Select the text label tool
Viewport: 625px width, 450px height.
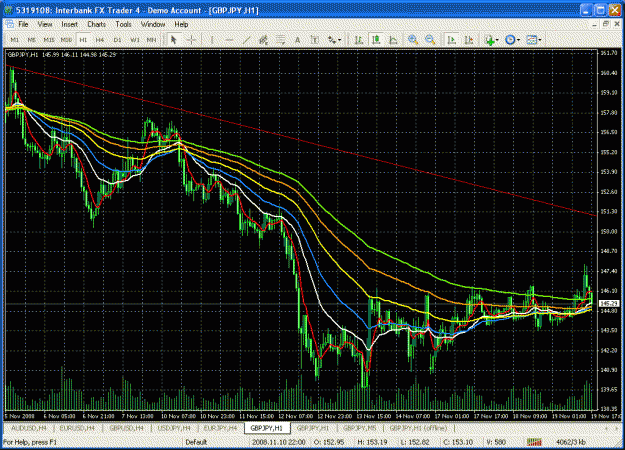(314, 40)
